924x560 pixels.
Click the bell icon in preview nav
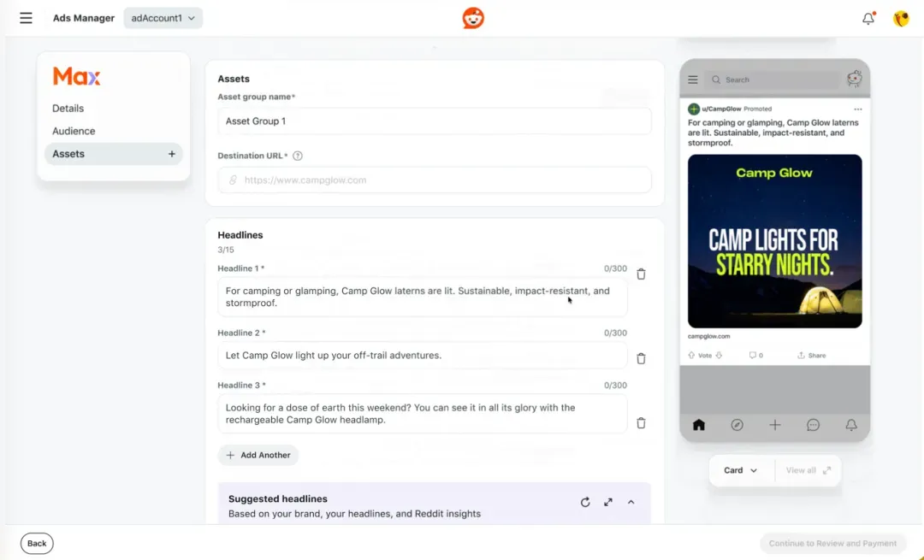coord(851,425)
